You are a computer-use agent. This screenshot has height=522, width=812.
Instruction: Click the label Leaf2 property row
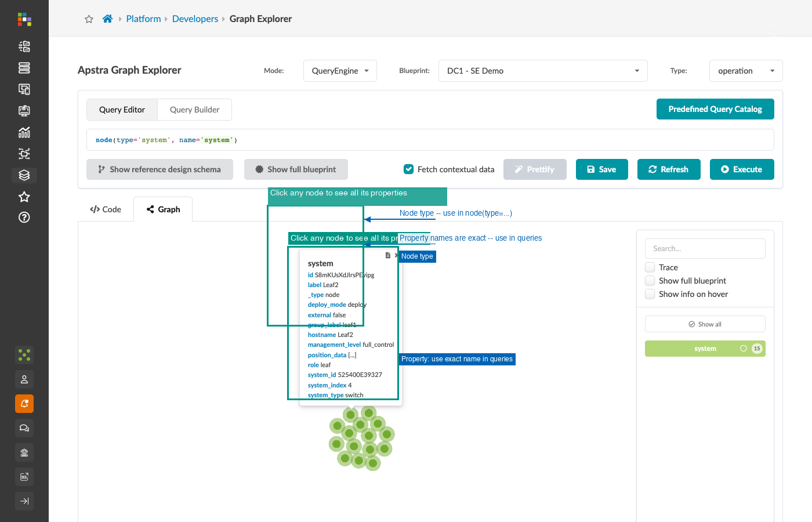pos(323,285)
